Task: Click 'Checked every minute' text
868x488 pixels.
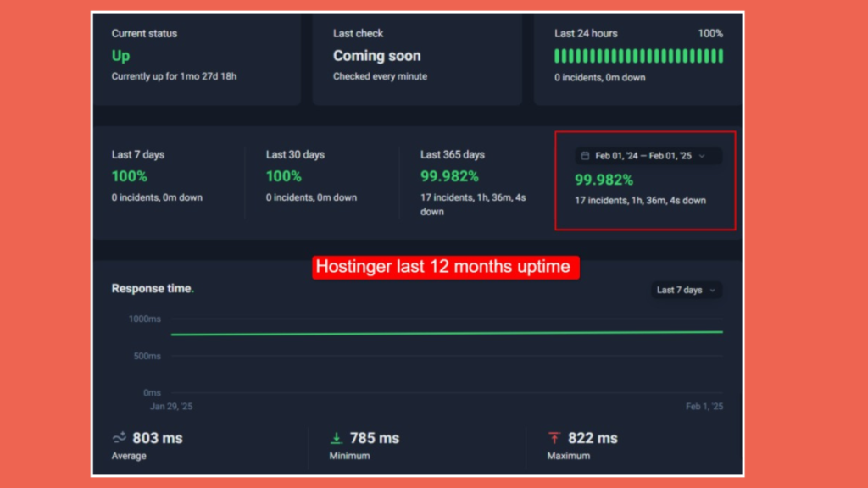Action: (x=380, y=76)
